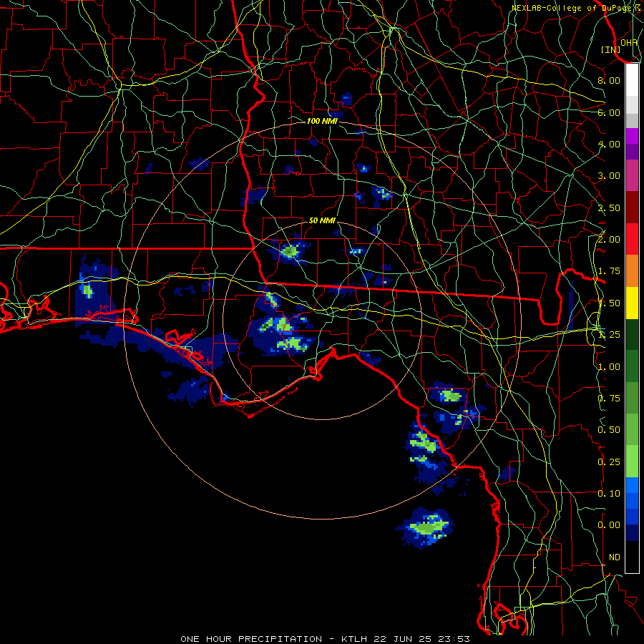The image size is (644, 644).
Task: Click the 1.50 legend value
Action: [609, 303]
